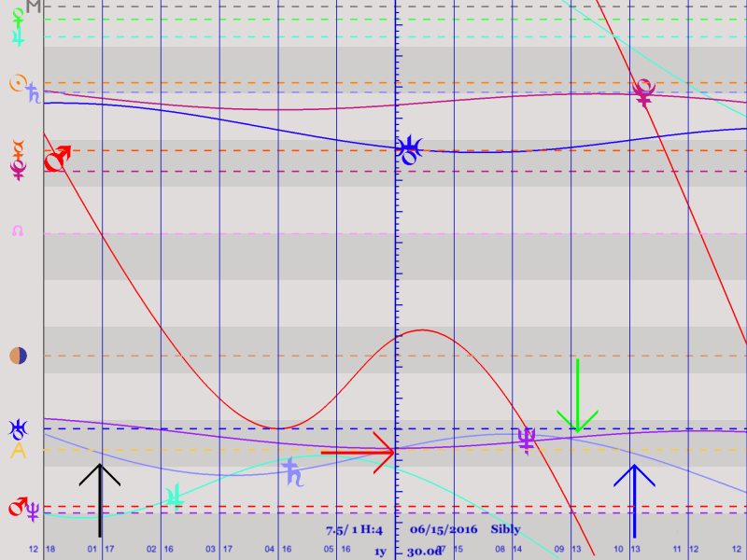Click the red right-pointing arrow marker
The height and width of the screenshot is (560, 747).
click(x=359, y=452)
